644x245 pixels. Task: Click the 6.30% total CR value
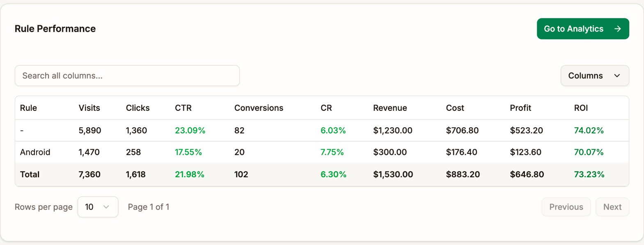[x=333, y=174]
